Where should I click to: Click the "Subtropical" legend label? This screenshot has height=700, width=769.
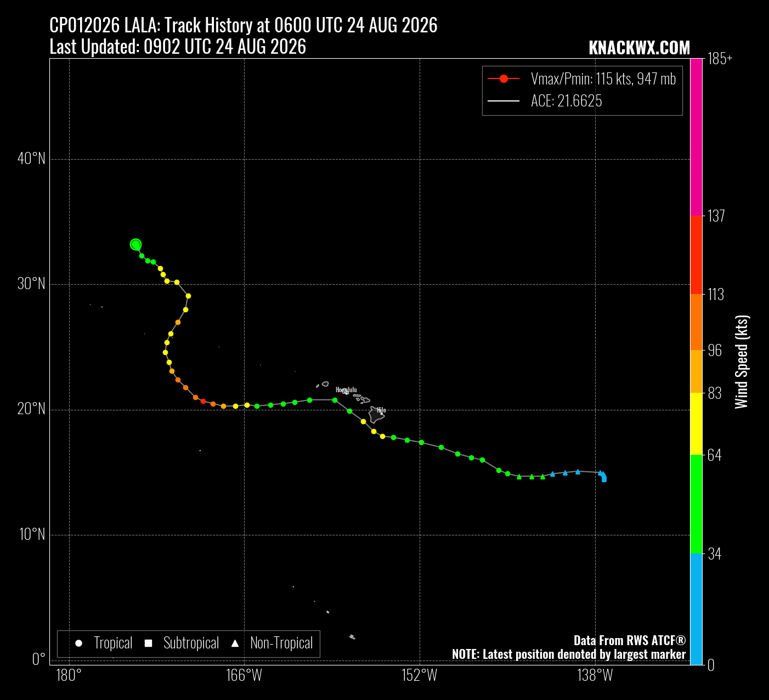(191, 643)
